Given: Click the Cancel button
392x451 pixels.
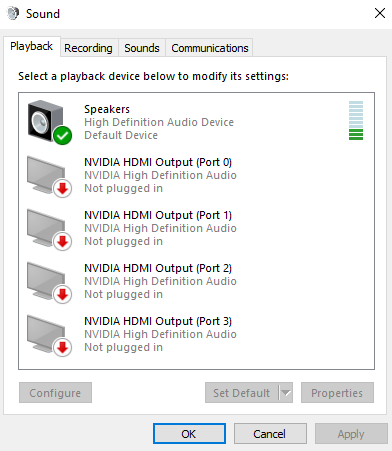Looking at the screenshot, I should click(x=270, y=434).
